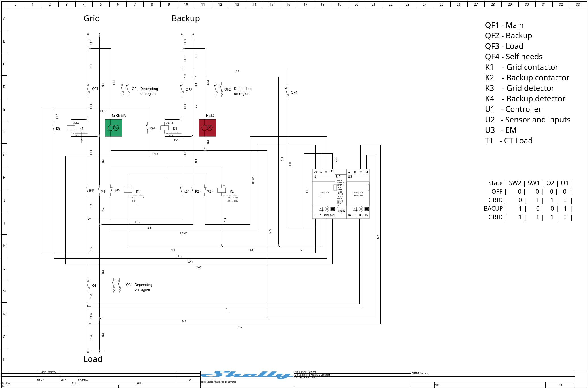The width and height of the screenshot is (588, 389).
Task: Click the Ethernet port icon on U3
Action: pos(367,209)
